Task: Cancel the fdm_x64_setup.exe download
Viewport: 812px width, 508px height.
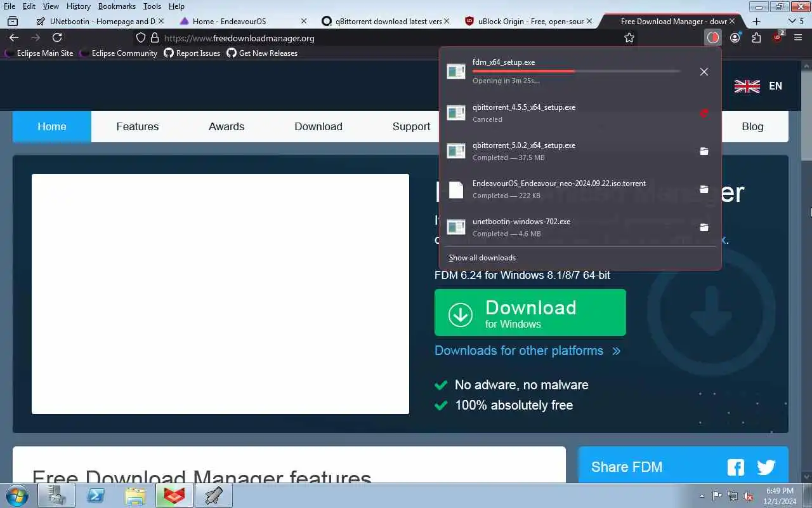Action: (x=704, y=72)
